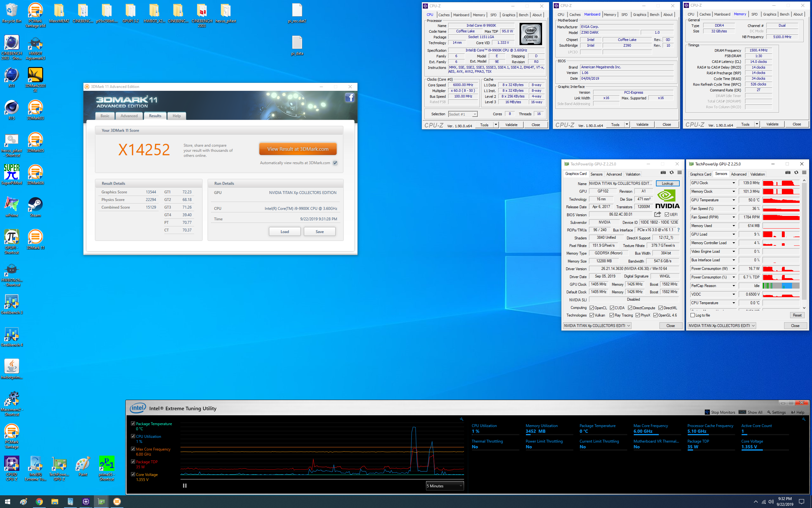
Task: Enable Log to file in GPU-Z Sensors
Action: [x=692, y=315]
